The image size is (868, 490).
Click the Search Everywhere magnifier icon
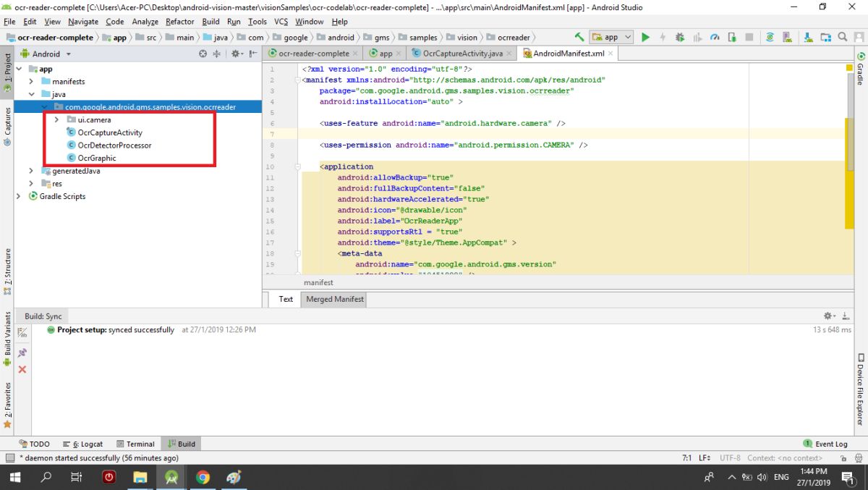(x=843, y=37)
